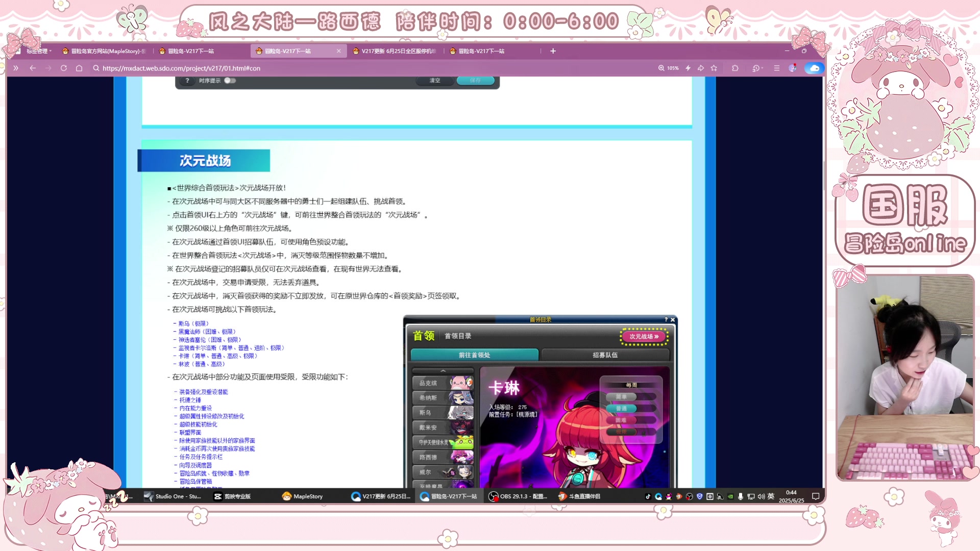Select 品克缤 in boss list
Image resolution: width=980 pixels, height=551 pixels.
coord(443,383)
